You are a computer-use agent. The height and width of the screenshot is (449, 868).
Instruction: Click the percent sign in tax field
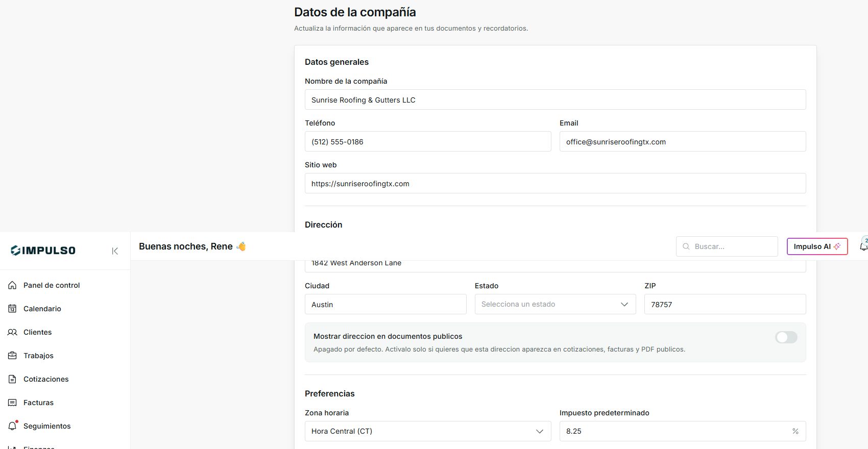[795, 431]
